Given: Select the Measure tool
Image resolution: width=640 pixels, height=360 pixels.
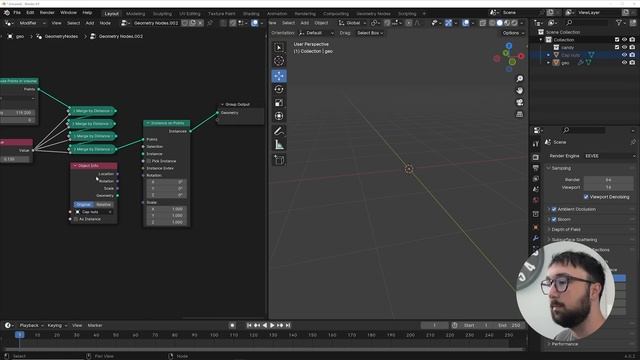Looking at the screenshot, I should (x=279, y=145).
